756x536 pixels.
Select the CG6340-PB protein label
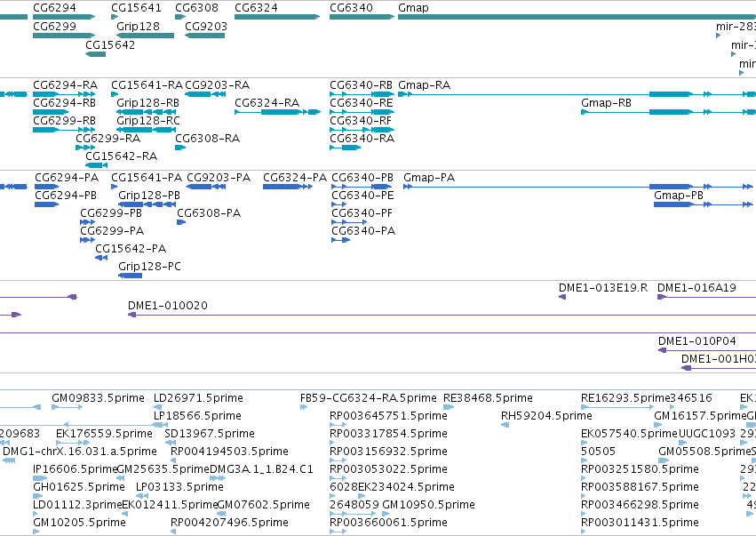pos(362,178)
